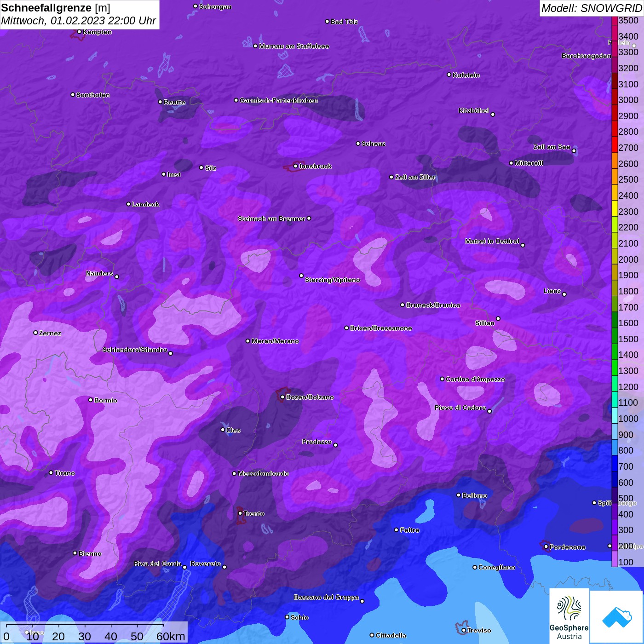Click the Matrei in Osttirol label
The image size is (644, 644).
point(492,241)
